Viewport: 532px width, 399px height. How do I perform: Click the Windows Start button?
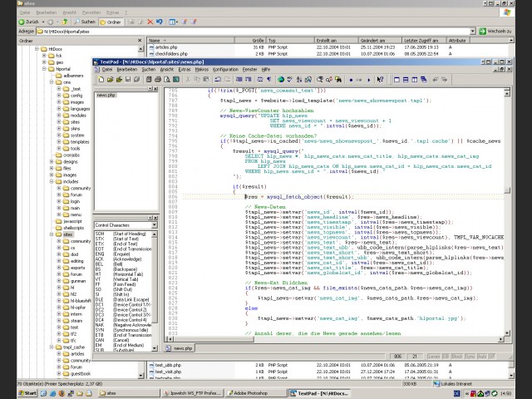(27, 393)
